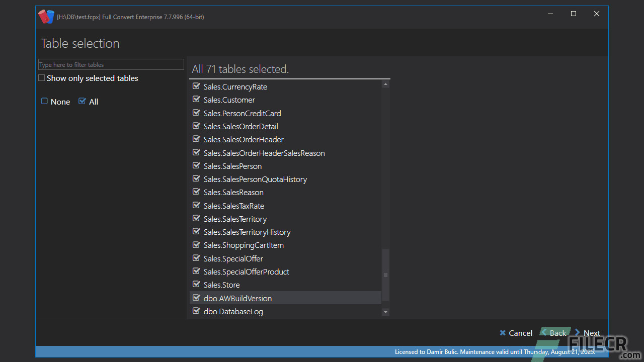Click the chevron icon beside Next
Viewport: 644px width, 362px height.
tap(577, 332)
